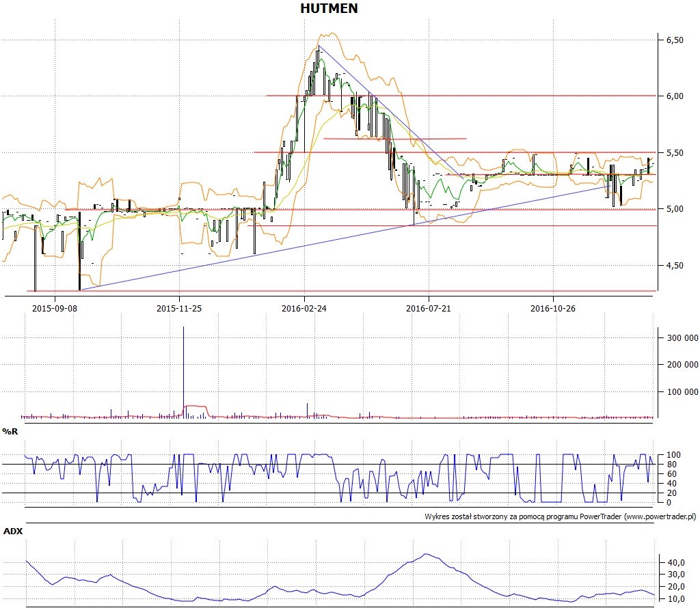700x608 pixels.
Task: Click the 100 level on %R axis
Action: point(673,455)
